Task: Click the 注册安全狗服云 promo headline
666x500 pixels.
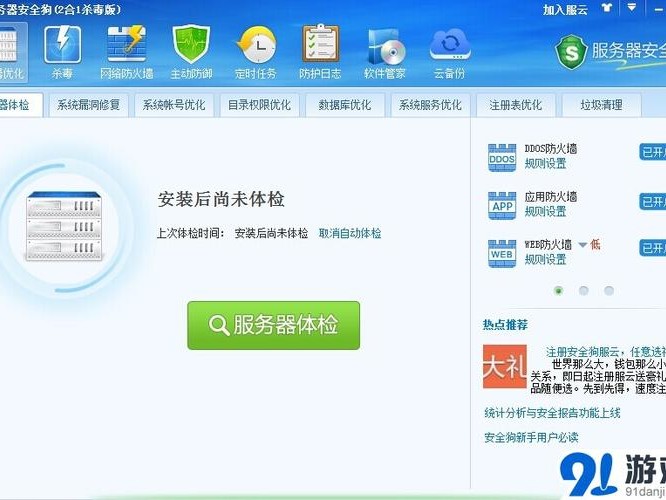Action: (x=606, y=352)
